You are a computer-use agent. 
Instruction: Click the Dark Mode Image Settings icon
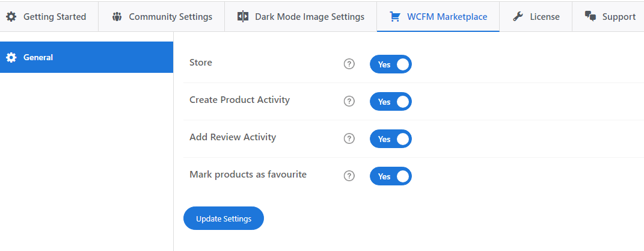click(243, 17)
